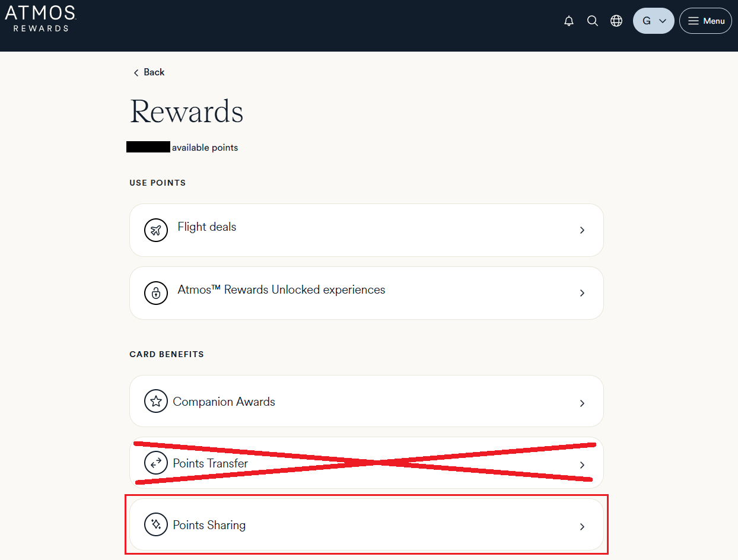Click the padlock Unlocked experiences icon
This screenshot has width=738, height=560.
(156, 293)
